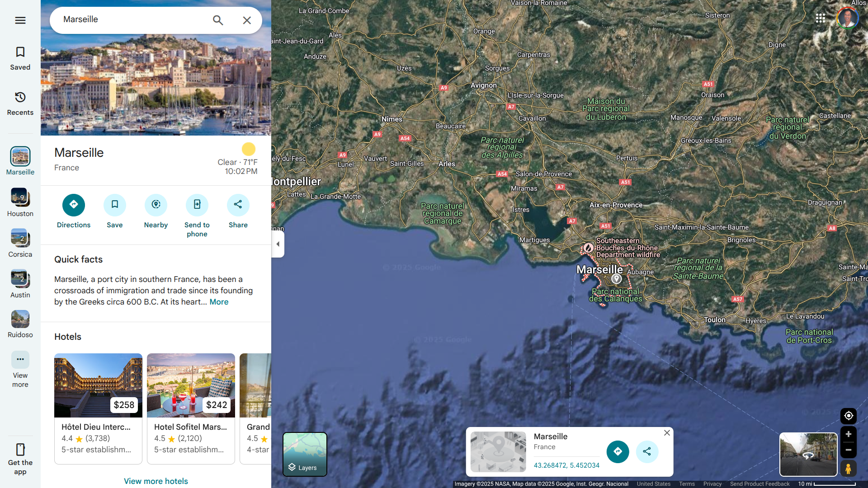
Task: Expand recents list with View more
Action: click(20, 369)
